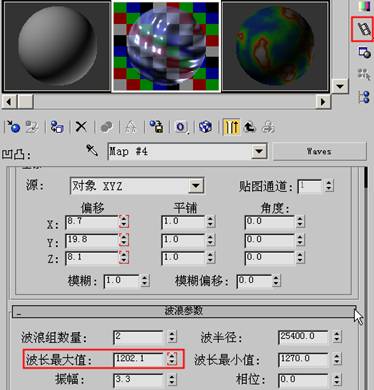The image size is (374, 390).
Task: Click the Reset Map delete X icon
Action: pyautogui.click(x=81, y=127)
